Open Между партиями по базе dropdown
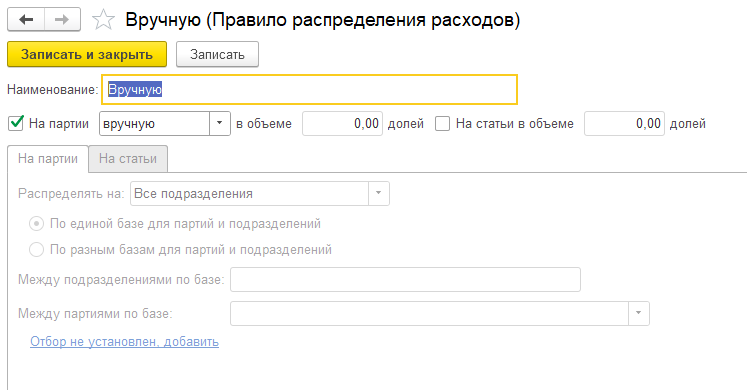The width and height of the screenshot is (747, 390). point(639,313)
